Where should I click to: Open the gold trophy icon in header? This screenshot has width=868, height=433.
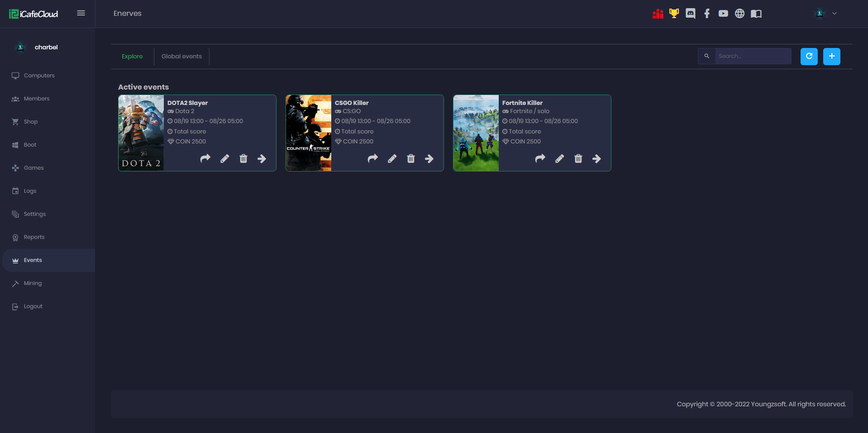pos(674,14)
